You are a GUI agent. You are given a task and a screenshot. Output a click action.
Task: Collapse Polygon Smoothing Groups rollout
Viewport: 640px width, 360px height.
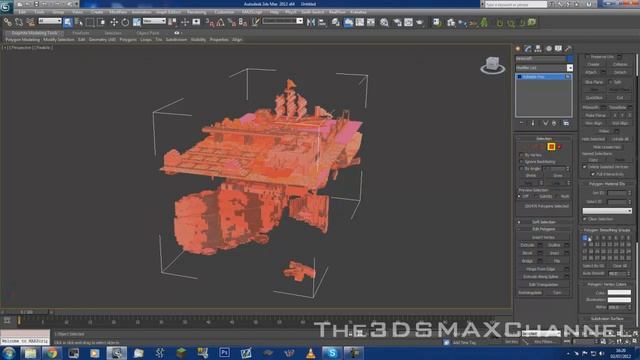pos(607,231)
